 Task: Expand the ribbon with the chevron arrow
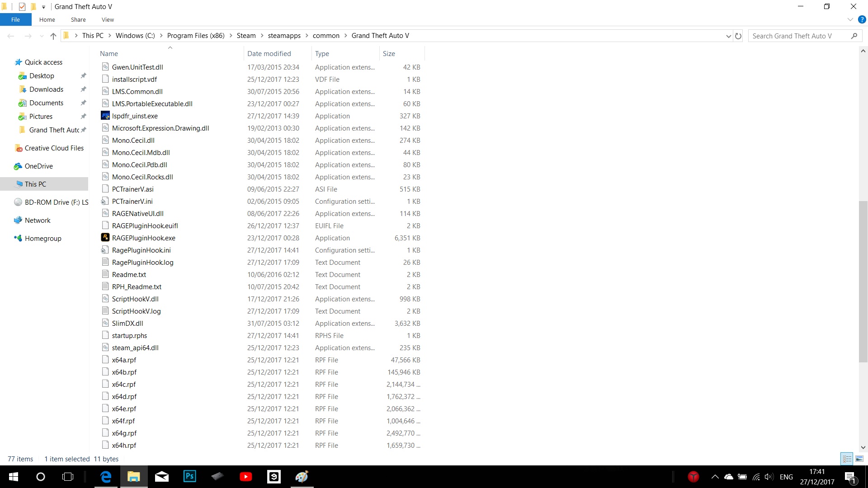pos(850,19)
